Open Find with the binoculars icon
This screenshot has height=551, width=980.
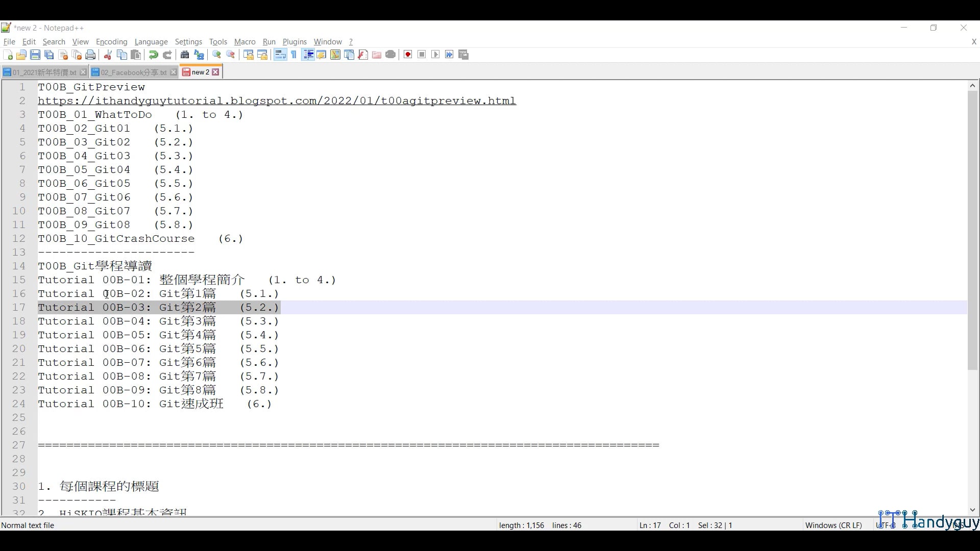185,55
